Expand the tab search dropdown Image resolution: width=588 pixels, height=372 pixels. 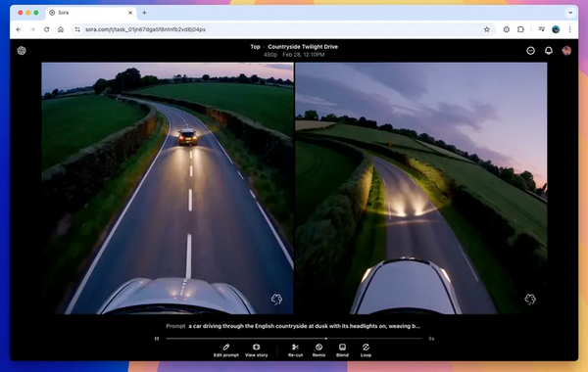tap(570, 13)
